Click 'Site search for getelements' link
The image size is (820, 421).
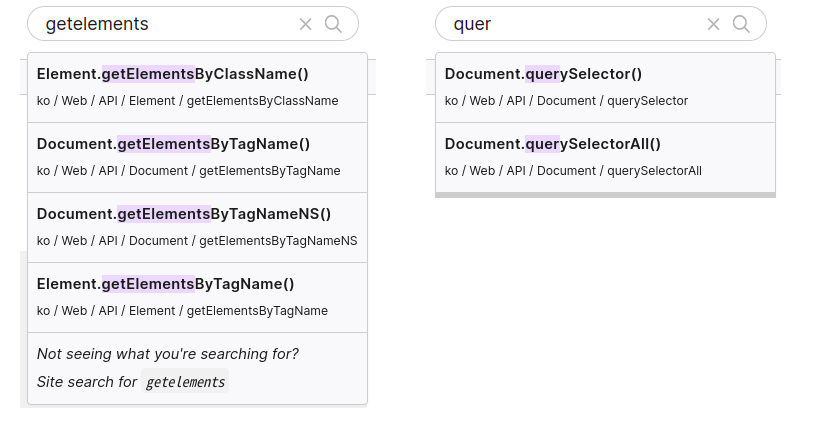click(x=132, y=382)
